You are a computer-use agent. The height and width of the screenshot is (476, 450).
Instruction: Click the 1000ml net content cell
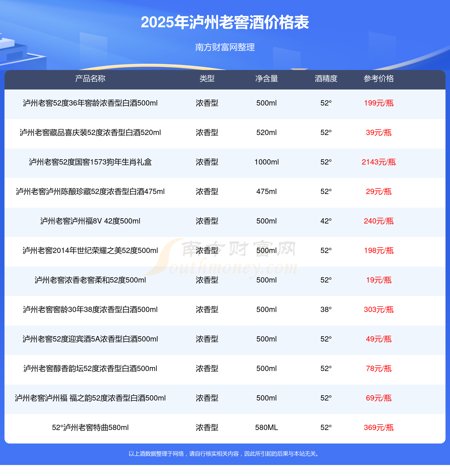[x=266, y=162]
